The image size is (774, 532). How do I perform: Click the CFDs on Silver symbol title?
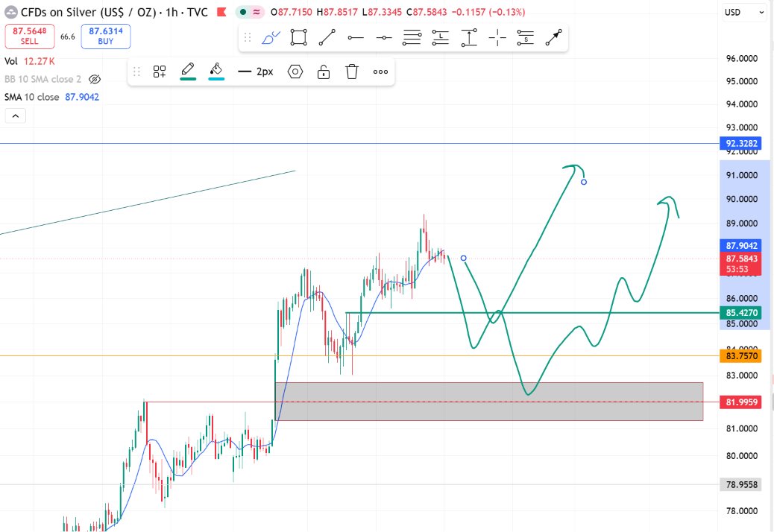114,13
